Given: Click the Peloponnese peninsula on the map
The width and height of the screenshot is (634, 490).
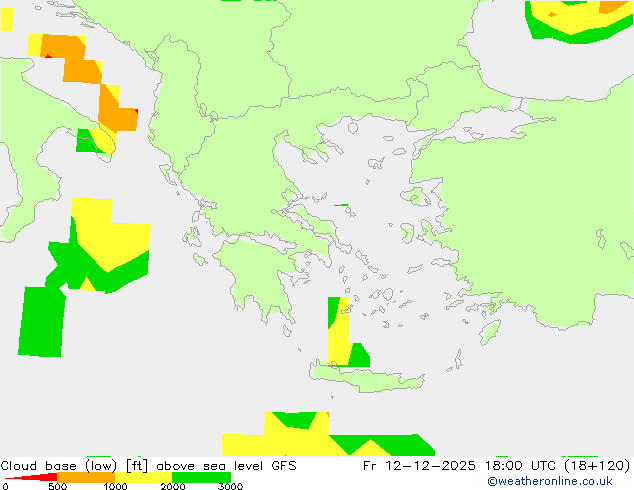Looking at the screenshot, I should (x=261, y=275).
